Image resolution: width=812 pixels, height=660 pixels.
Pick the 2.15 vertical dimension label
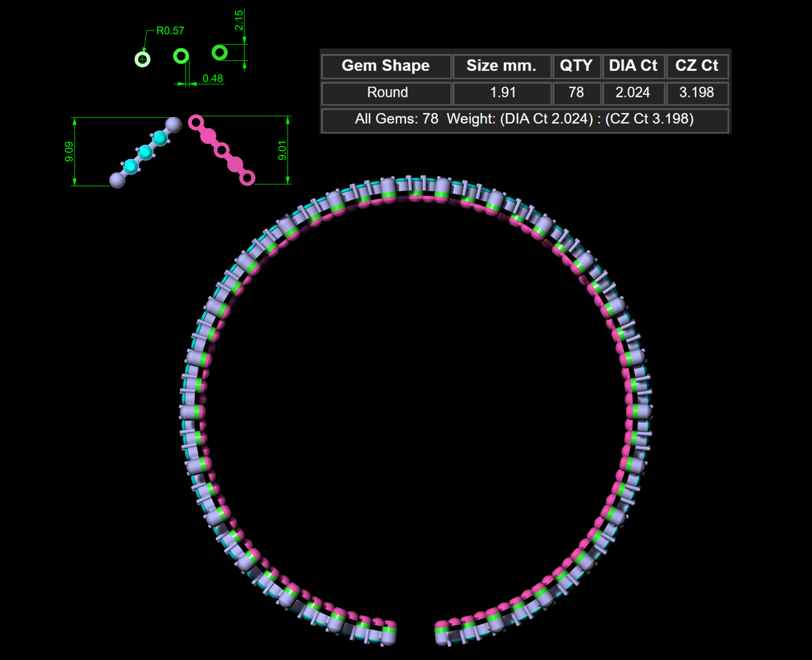point(240,20)
